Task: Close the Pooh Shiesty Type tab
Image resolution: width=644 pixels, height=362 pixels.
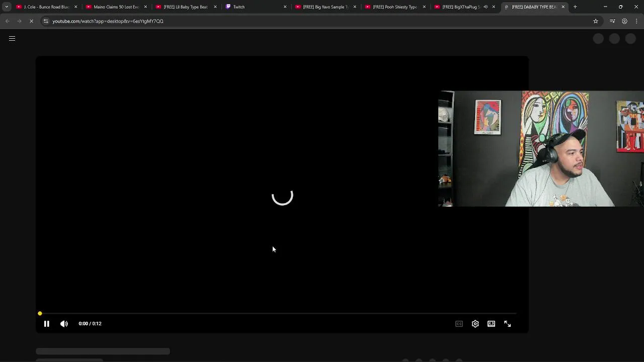Action: [424, 7]
